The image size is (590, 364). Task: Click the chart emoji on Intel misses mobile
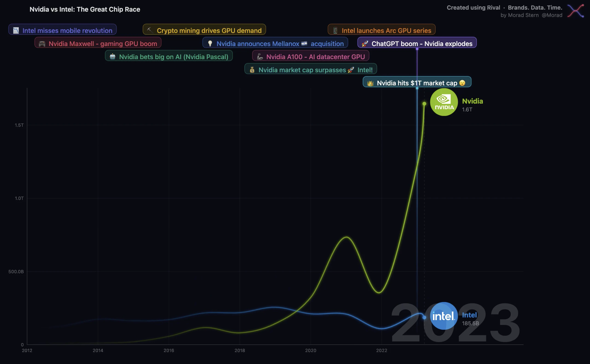point(16,31)
